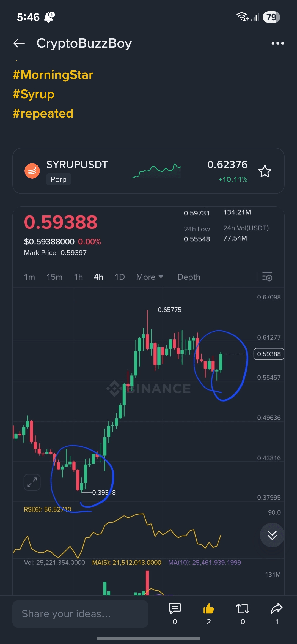Open the three-dot options menu
Screen dimensions: 297x644
277,43
